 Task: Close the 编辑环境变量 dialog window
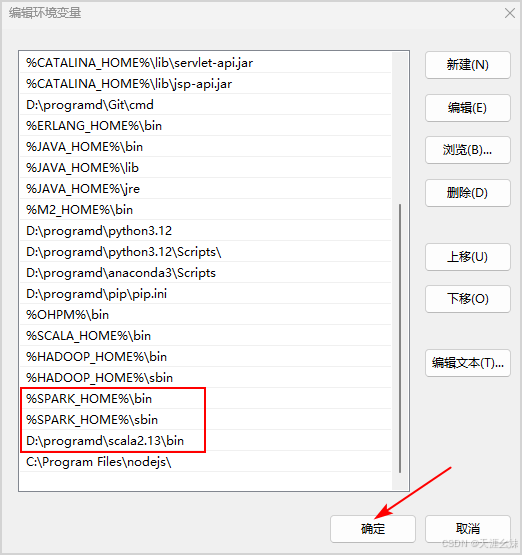coord(510,13)
